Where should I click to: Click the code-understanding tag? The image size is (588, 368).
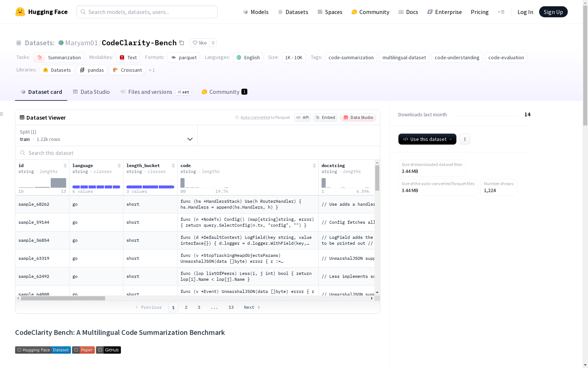pyautogui.click(x=457, y=57)
